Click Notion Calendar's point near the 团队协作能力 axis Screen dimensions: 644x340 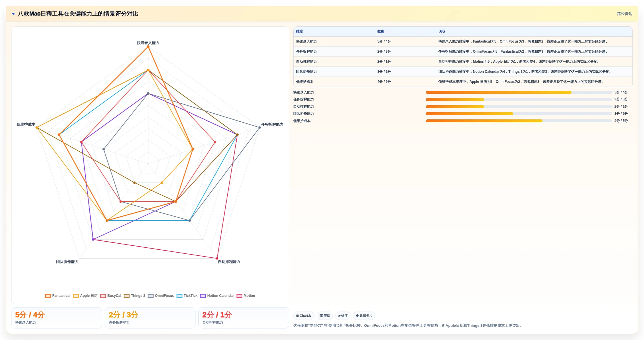(x=93, y=239)
